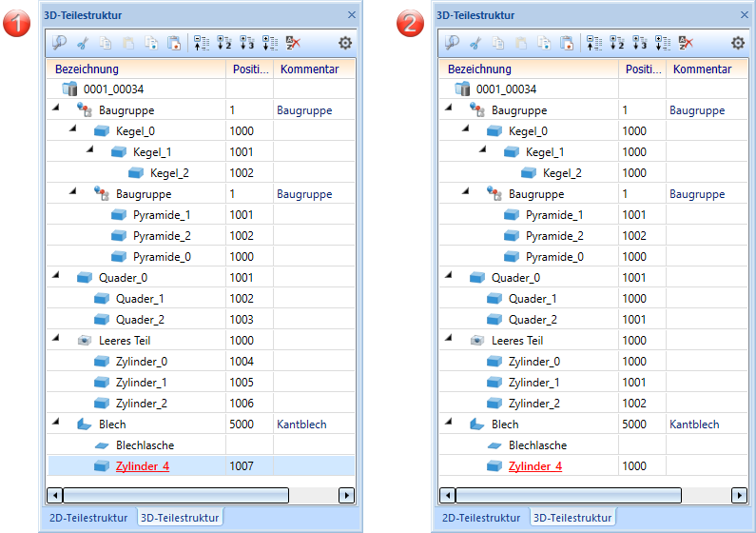Expand structure to level 3 in right panel
Screen dimensions: 756x533
tap(640, 43)
